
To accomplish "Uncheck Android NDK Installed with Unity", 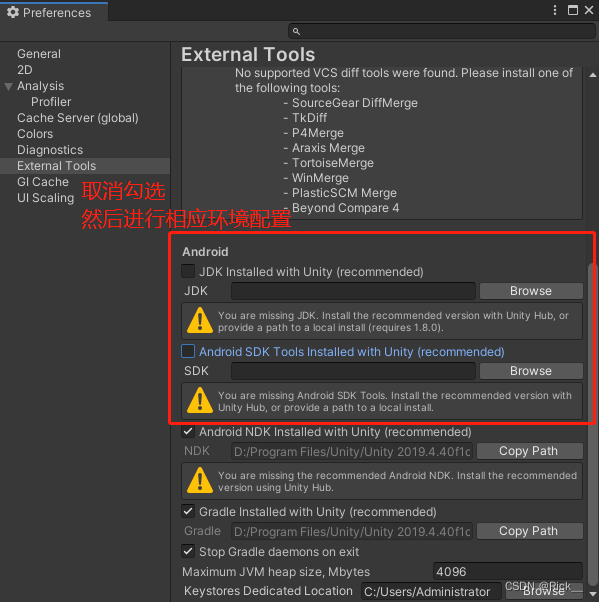I will (188, 431).
